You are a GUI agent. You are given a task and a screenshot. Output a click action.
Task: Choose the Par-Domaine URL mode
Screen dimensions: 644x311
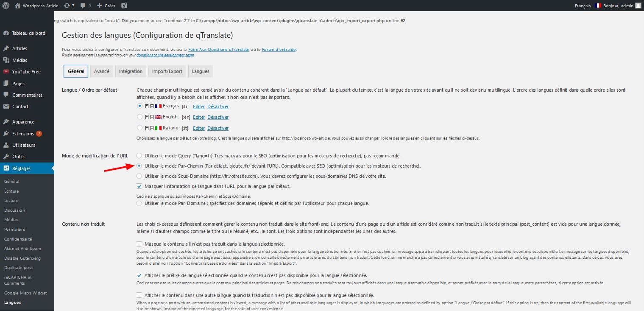[139, 204]
